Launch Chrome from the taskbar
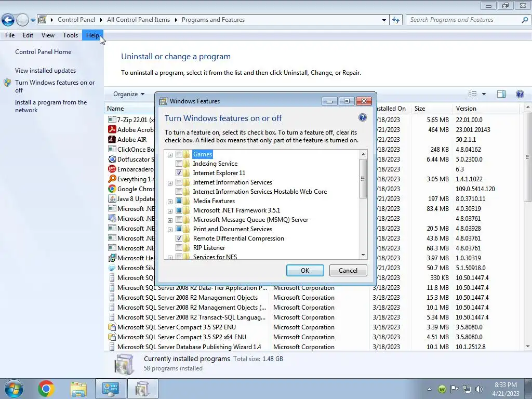Viewport: 532px width, 399px height. (x=46, y=389)
